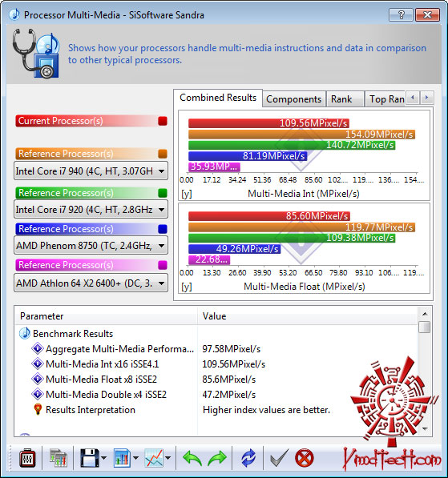Click the 49.26MPixel/s blue Float bar
This screenshot has height=478, width=448.
pyautogui.click(x=234, y=249)
